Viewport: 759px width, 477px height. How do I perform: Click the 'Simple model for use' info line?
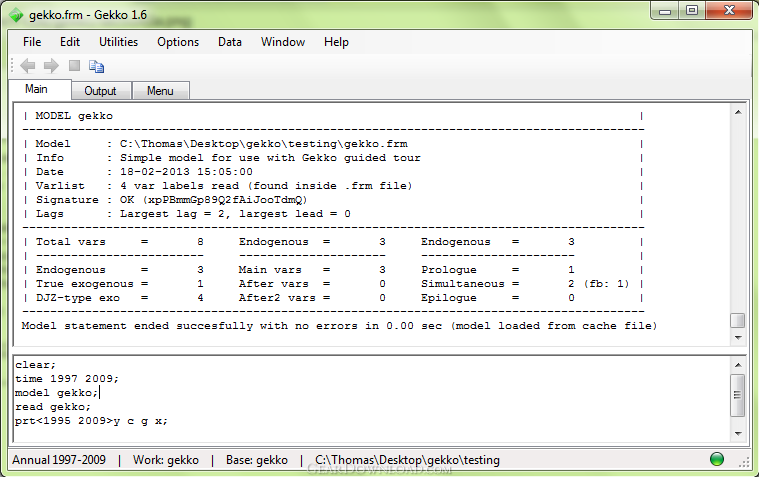228,158
